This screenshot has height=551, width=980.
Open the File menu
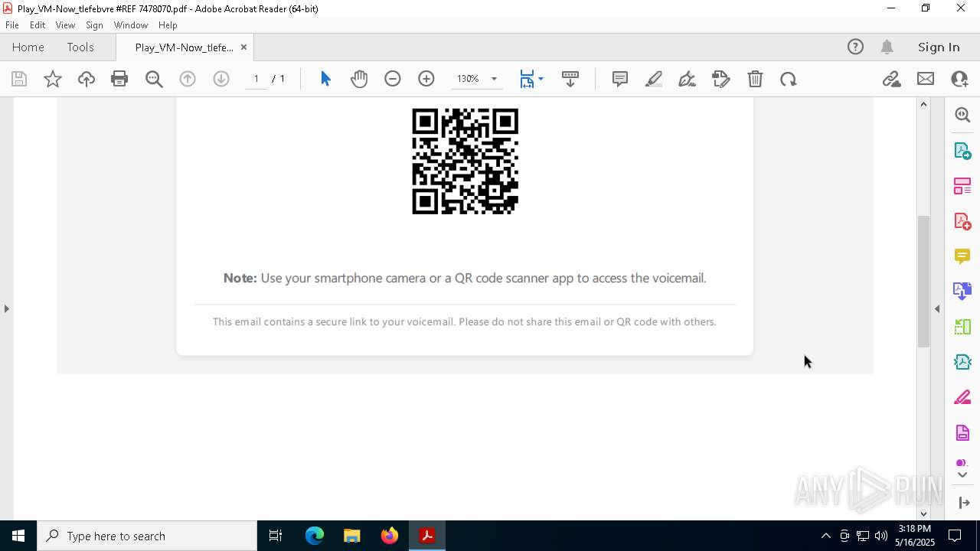pos(12,25)
